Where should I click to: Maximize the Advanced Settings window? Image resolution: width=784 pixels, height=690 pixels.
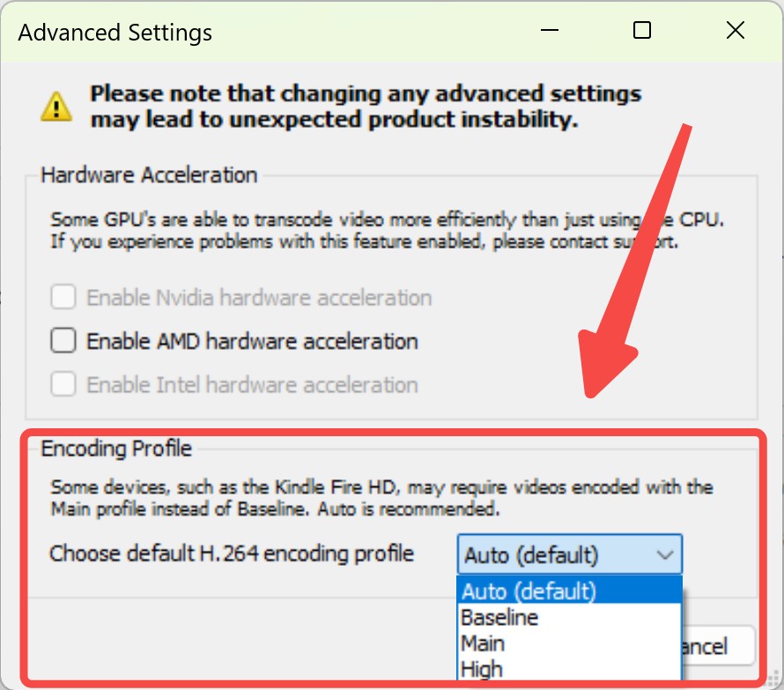click(642, 31)
